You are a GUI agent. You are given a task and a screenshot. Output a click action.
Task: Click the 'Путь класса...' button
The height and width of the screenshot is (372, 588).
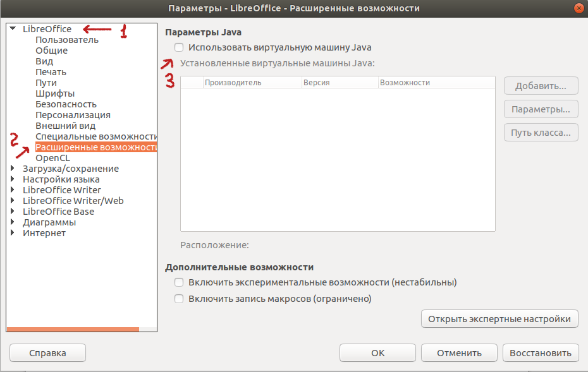click(x=541, y=132)
